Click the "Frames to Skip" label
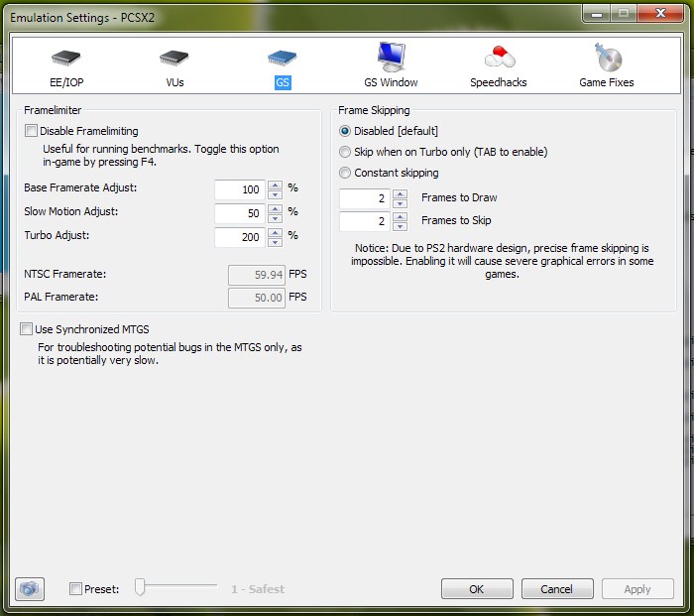This screenshot has width=694, height=616. click(x=456, y=220)
